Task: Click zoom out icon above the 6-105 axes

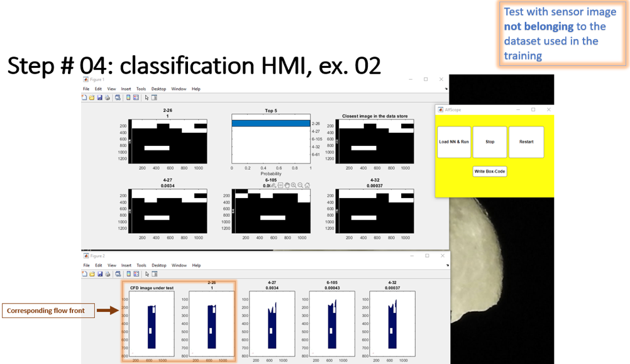Action: [300, 185]
